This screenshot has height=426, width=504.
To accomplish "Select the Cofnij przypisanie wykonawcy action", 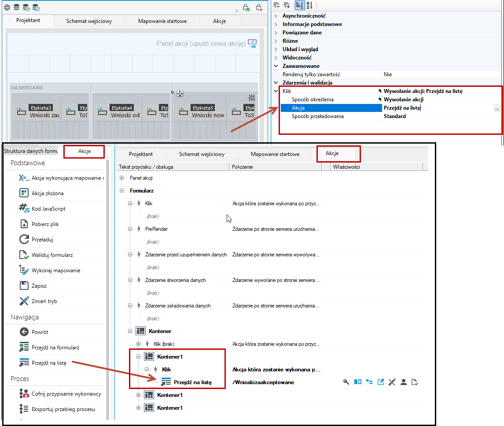I will tap(66, 393).
